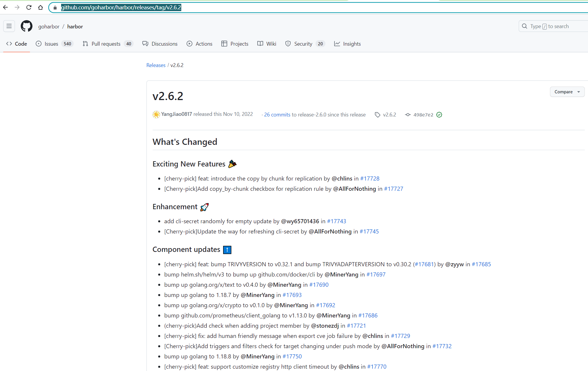Open the browser home page icon

coord(40,7)
